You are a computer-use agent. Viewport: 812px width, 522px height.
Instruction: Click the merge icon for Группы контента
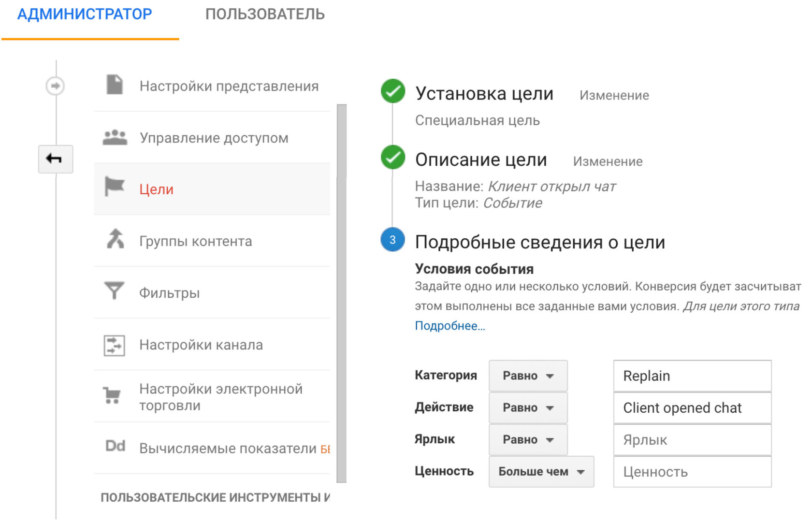pos(115,239)
